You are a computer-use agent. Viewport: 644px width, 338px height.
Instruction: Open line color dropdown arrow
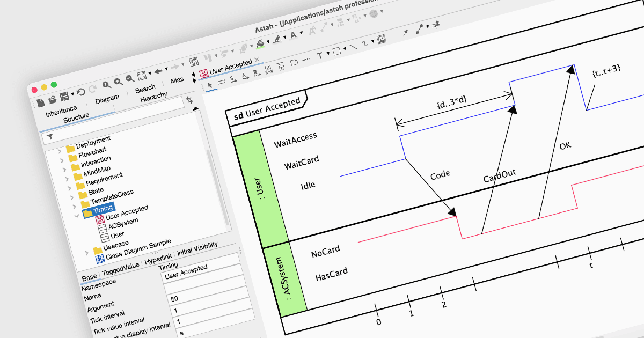(285, 37)
